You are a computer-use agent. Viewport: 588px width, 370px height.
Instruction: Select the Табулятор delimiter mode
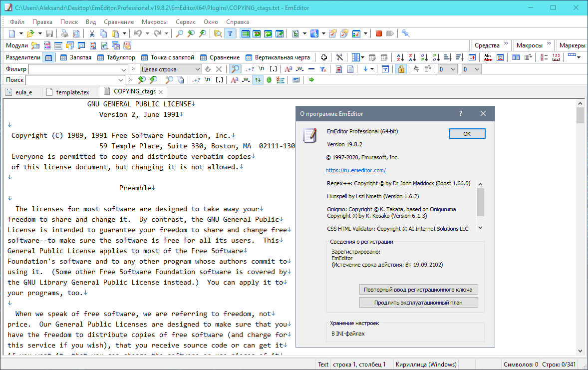116,57
